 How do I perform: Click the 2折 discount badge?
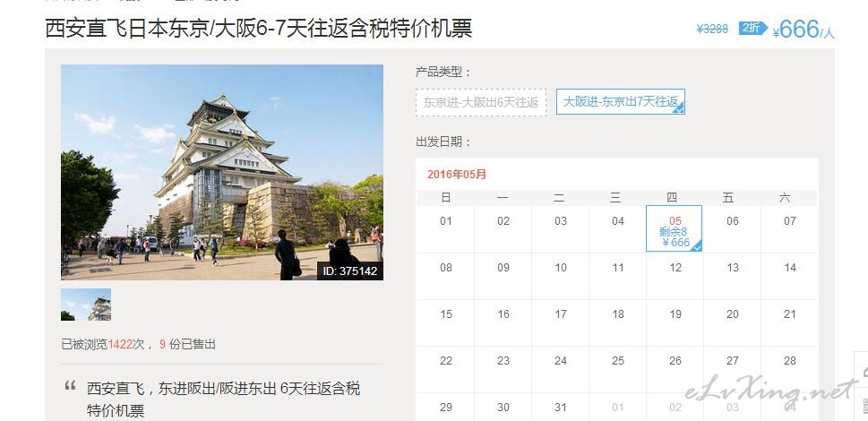tap(752, 28)
